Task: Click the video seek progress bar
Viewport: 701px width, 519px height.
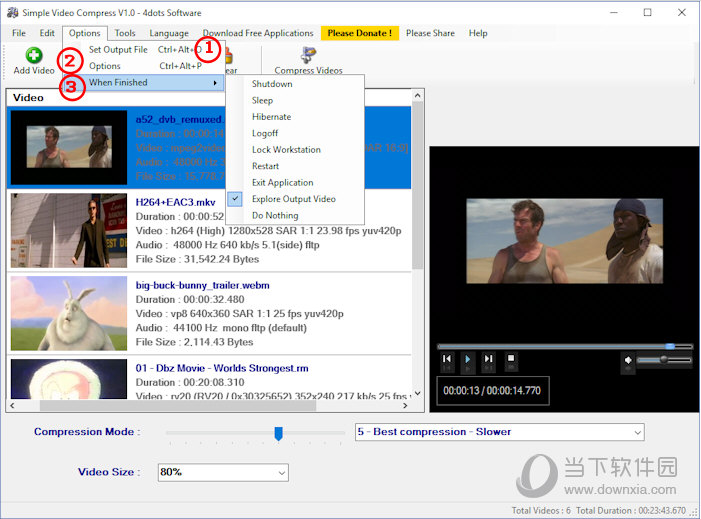Action: coord(565,346)
